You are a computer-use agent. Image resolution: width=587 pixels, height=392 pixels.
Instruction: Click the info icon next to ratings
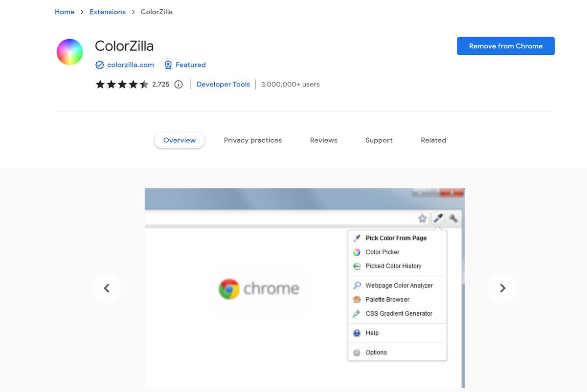tap(179, 84)
